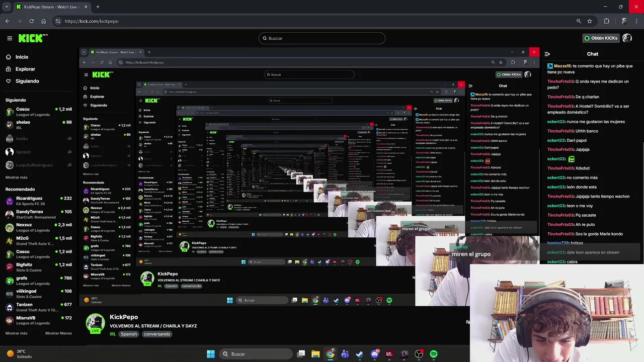
Task: Open Chrome three-dot menu
Action: [x=636, y=21]
